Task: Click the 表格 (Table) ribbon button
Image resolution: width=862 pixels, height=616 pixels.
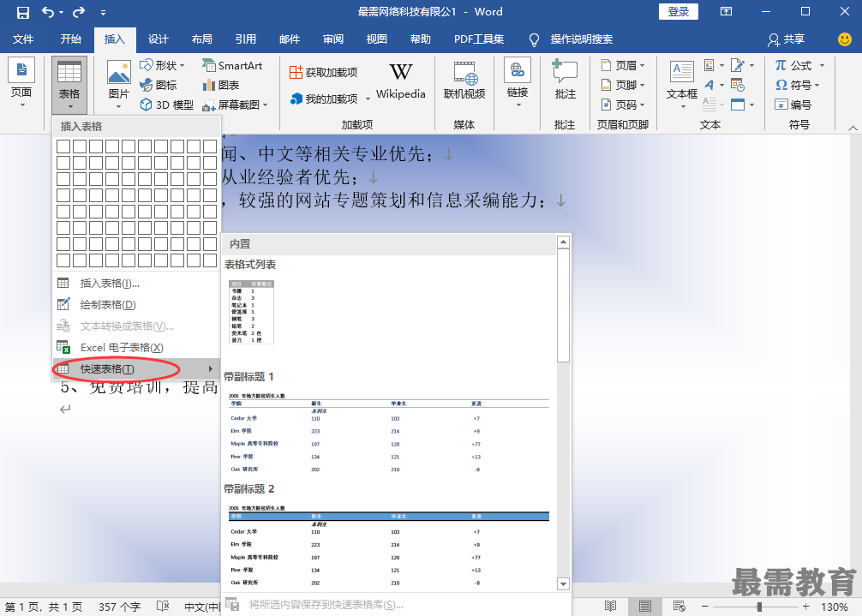Action: click(69, 84)
